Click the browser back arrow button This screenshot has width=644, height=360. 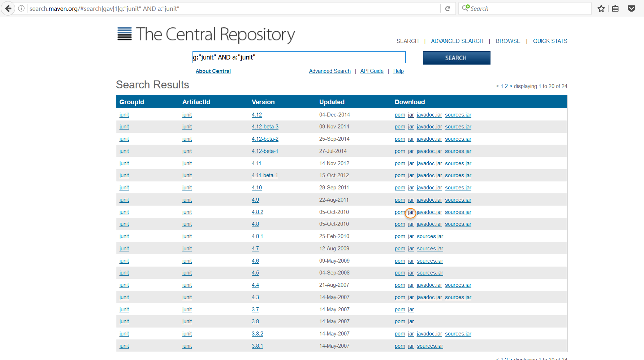pos(8,8)
